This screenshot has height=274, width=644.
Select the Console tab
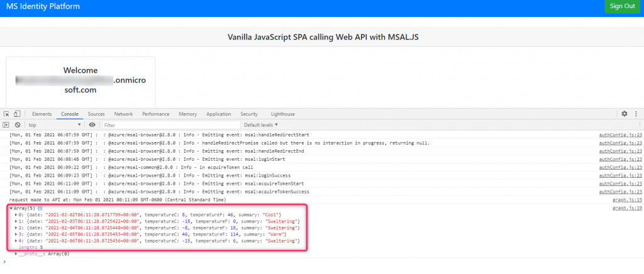point(69,114)
